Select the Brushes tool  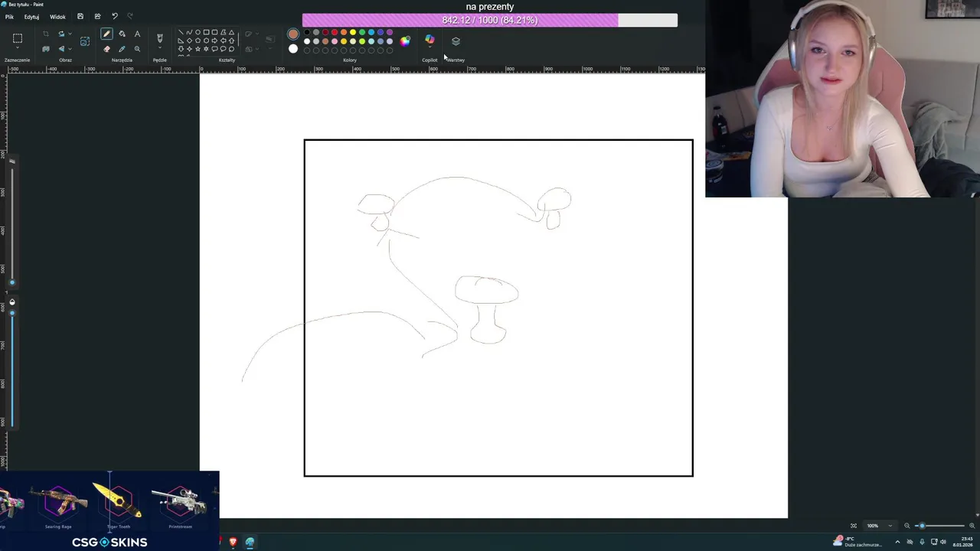point(159,37)
